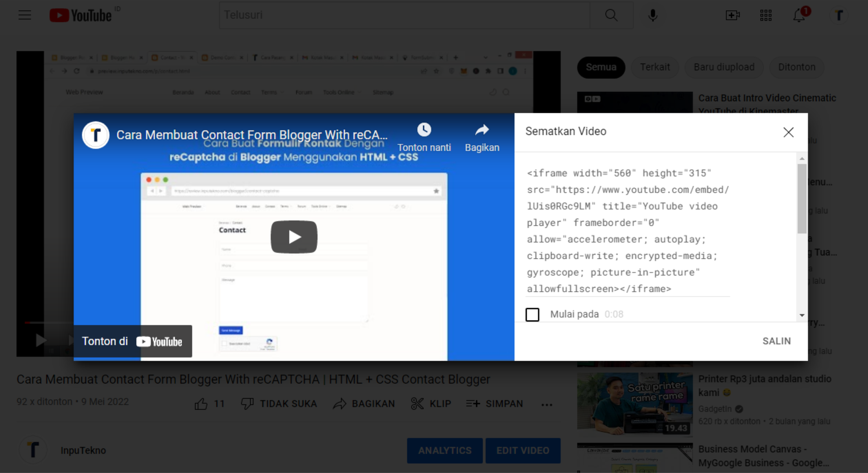Click the Telusuri search field

[x=404, y=15]
